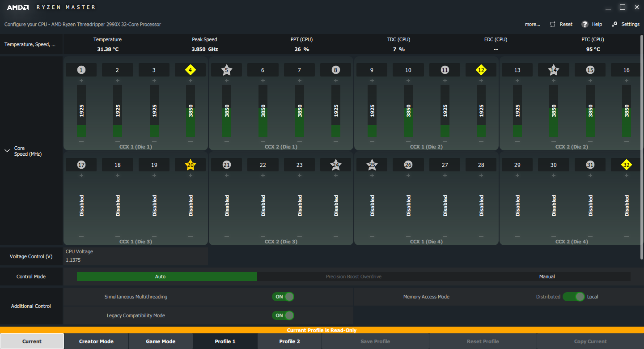Select core 31 circle badge
This screenshot has width=644, height=349.
pos(590,165)
